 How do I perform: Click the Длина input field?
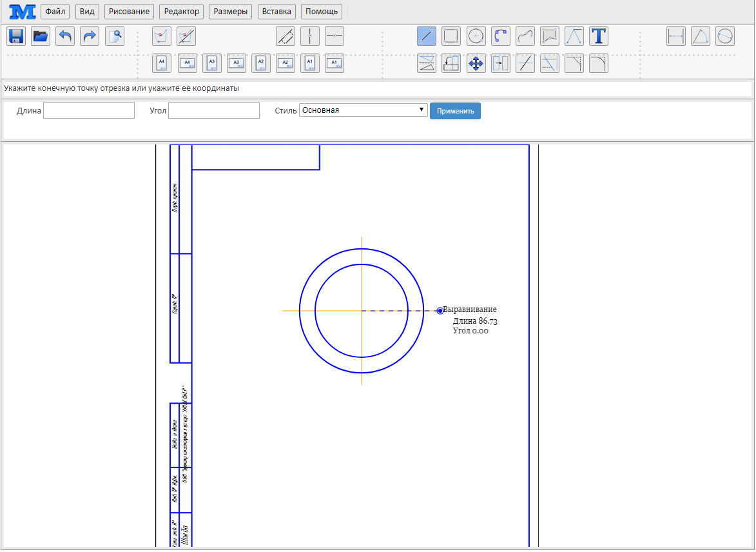point(89,110)
